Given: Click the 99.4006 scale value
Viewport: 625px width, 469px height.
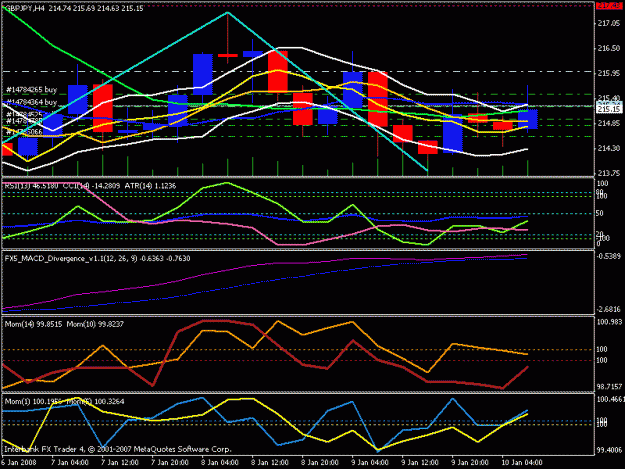Looking at the screenshot, I should coord(609,450).
